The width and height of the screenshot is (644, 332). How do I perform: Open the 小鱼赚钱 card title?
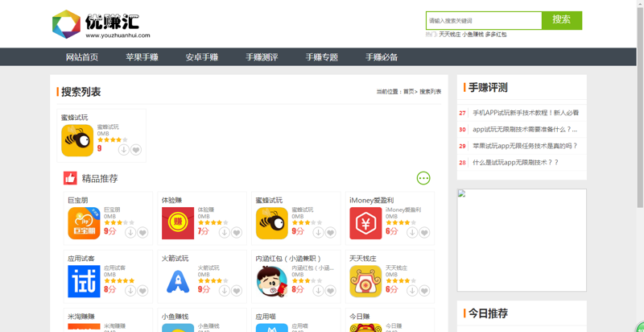tap(175, 317)
